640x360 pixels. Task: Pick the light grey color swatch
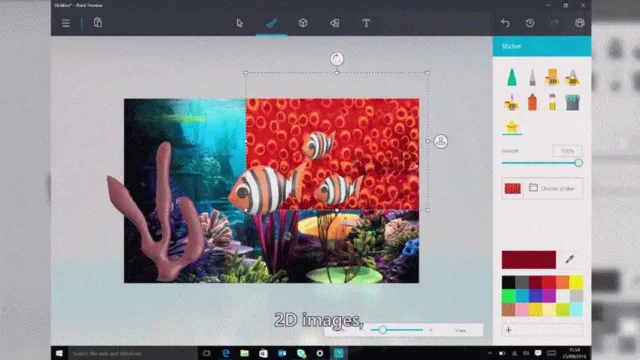pyautogui.click(x=576, y=296)
